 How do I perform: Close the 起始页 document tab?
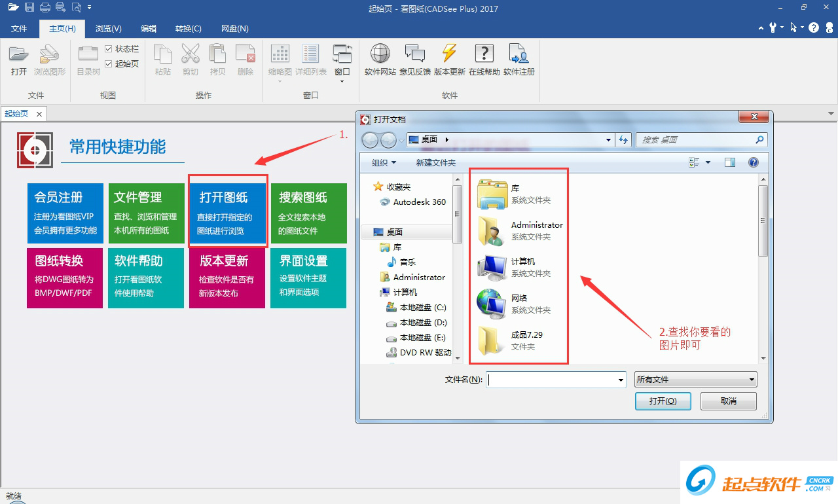[x=39, y=114]
